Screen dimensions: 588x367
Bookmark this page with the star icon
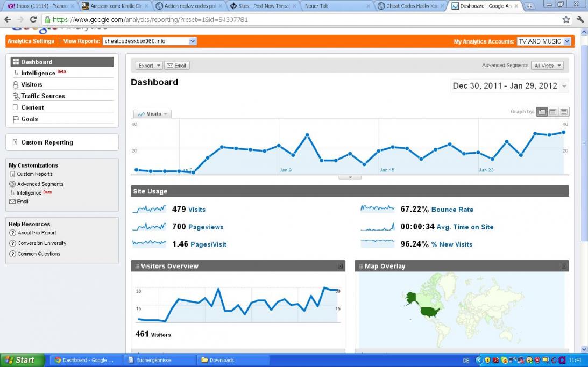566,19
